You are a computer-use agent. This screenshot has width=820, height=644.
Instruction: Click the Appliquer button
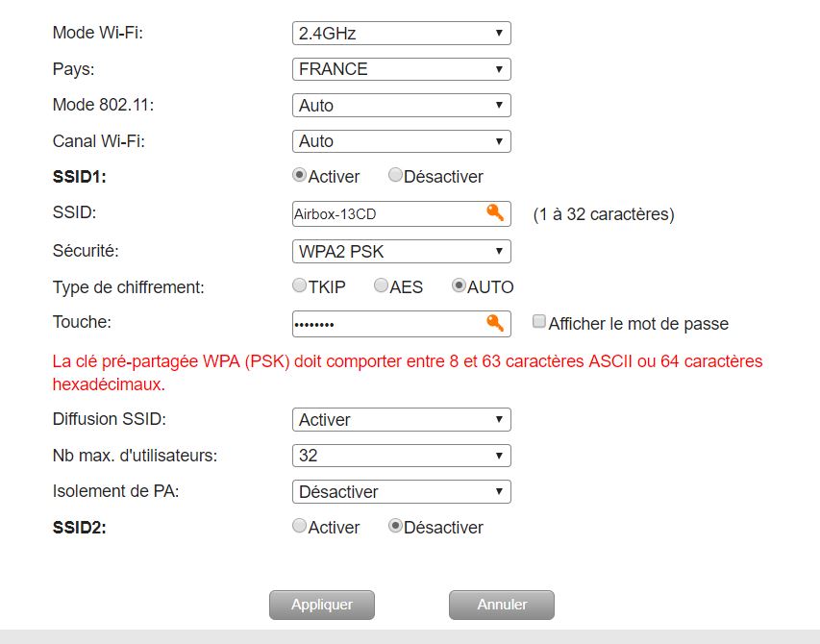coord(322,605)
